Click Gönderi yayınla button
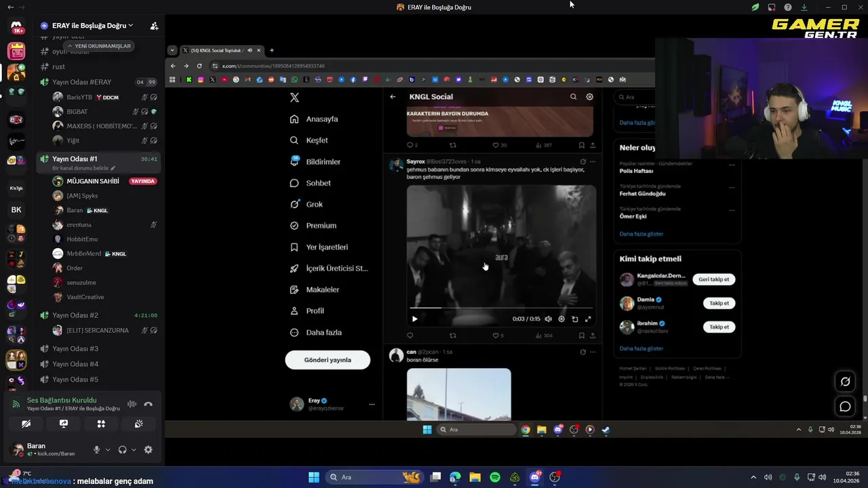 point(328,360)
